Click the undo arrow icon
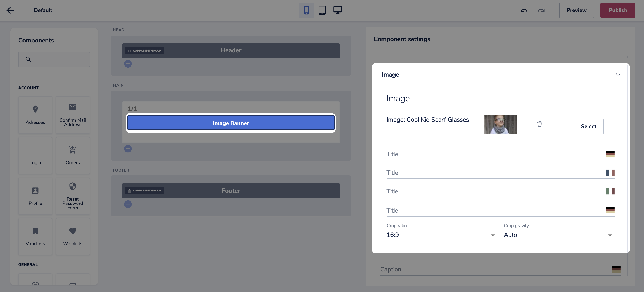This screenshot has height=292, width=644. [x=524, y=10]
